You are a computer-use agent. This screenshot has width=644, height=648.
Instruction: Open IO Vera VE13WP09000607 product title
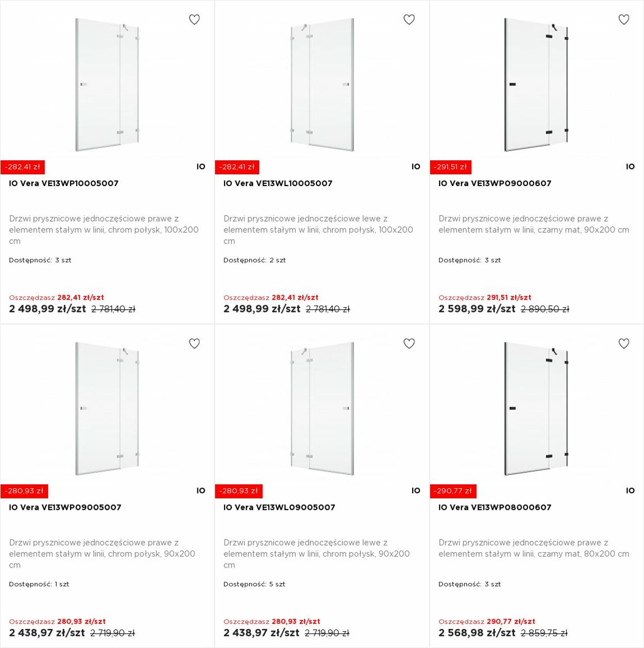coord(495,184)
